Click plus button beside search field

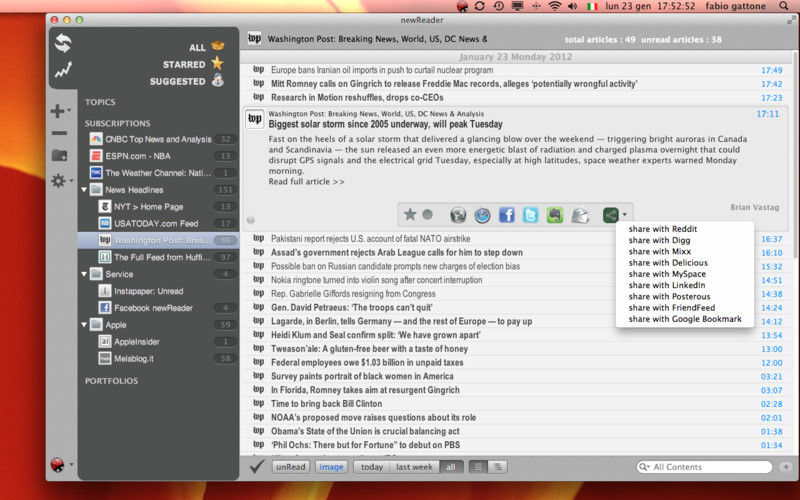(x=786, y=467)
